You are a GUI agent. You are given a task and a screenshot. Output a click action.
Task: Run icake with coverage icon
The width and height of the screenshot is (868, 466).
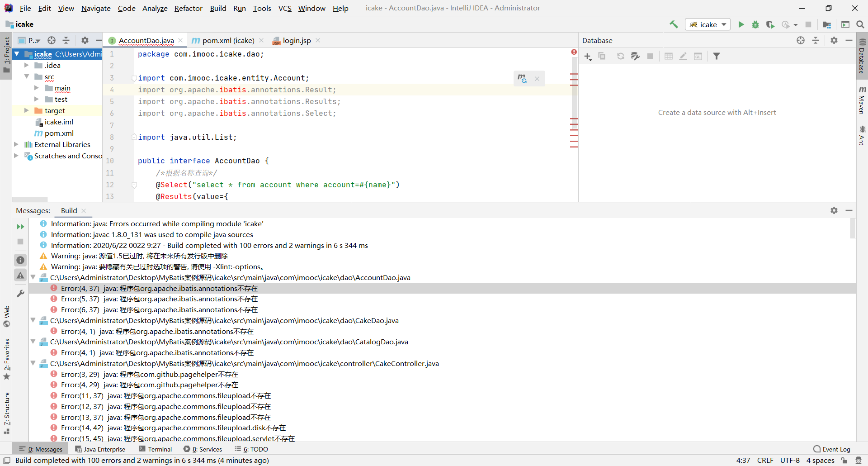click(770, 24)
